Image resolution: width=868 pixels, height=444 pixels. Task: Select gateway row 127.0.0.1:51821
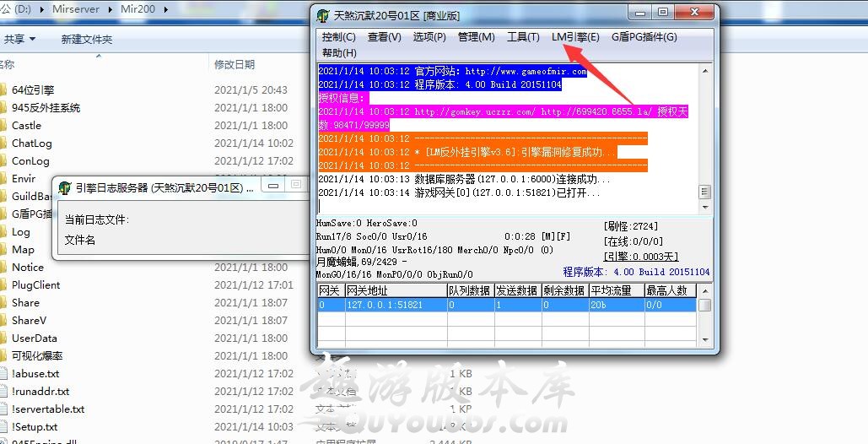click(x=384, y=305)
